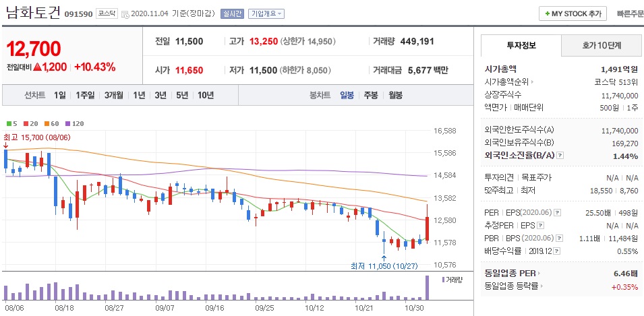
Task: Click the 고가 value 13,250
Action: [264, 42]
